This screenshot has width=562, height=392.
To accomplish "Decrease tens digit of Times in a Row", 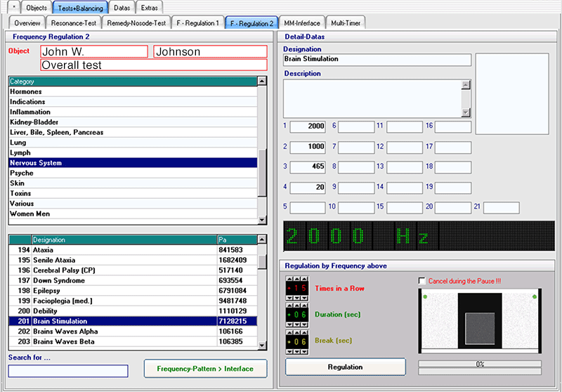I will (296, 298).
